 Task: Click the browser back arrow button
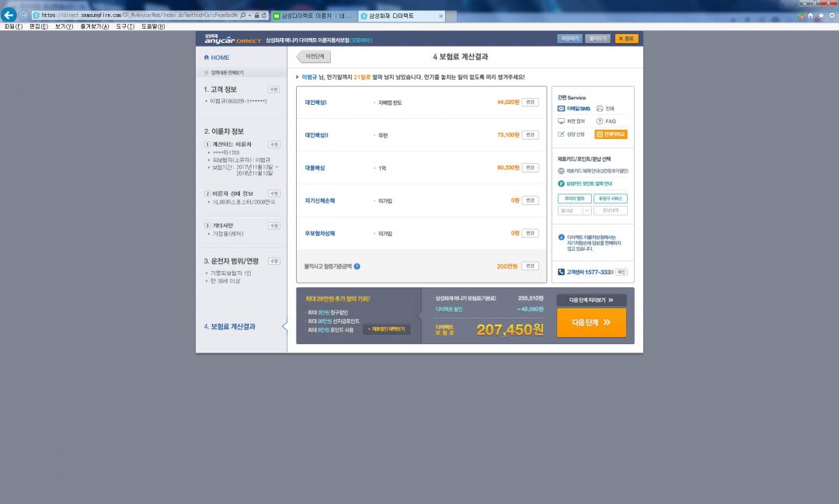[x=9, y=15]
